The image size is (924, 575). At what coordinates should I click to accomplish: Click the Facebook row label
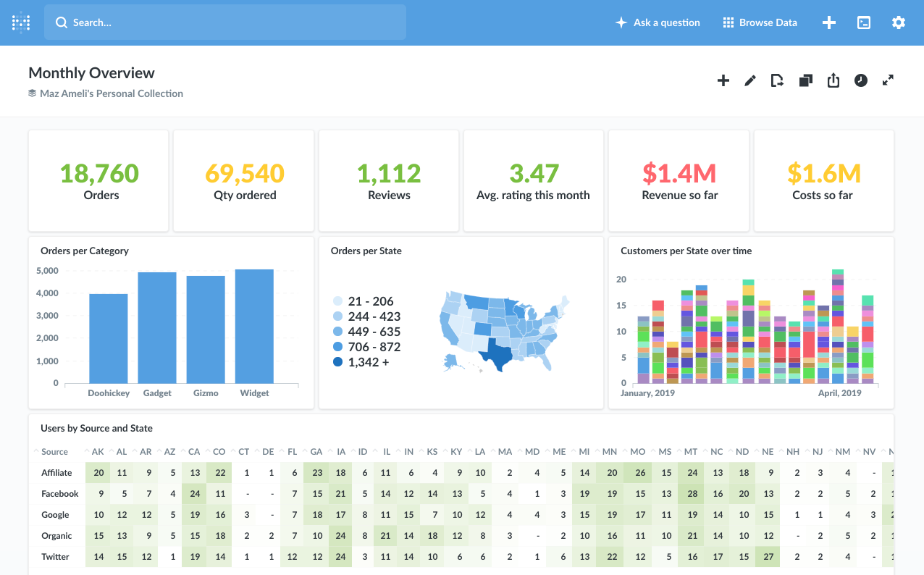(59, 494)
